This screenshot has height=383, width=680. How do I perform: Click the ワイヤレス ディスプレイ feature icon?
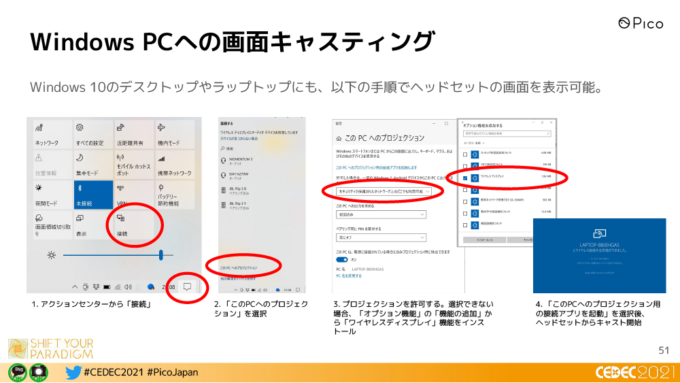click(x=475, y=178)
